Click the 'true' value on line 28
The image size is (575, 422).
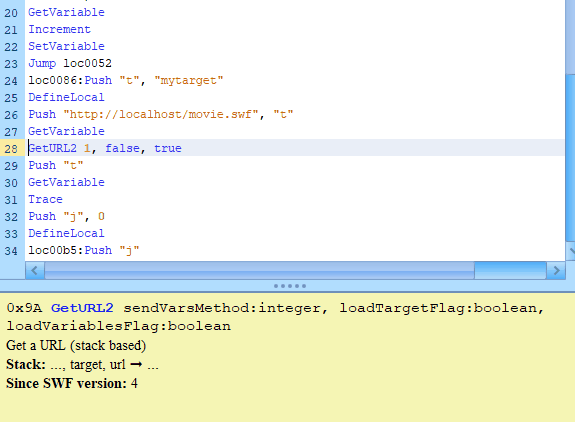coord(168,148)
